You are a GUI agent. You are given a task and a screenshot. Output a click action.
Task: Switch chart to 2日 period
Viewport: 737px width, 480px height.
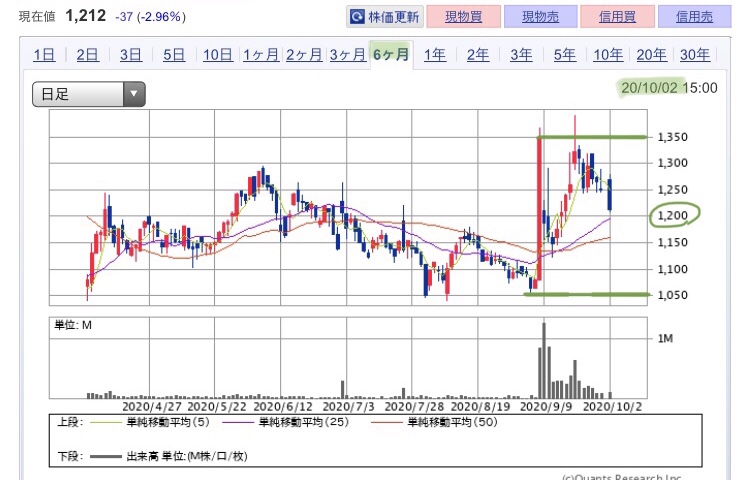coord(87,55)
